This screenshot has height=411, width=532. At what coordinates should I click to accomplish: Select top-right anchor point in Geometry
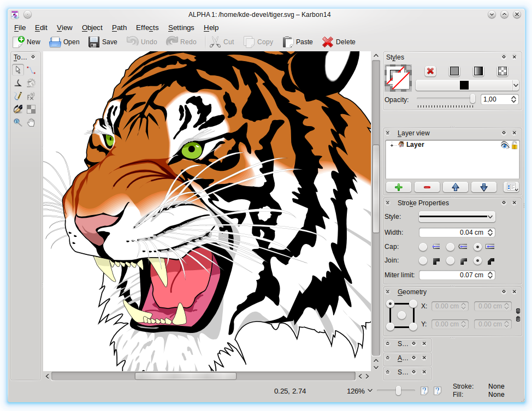[413, 303]
